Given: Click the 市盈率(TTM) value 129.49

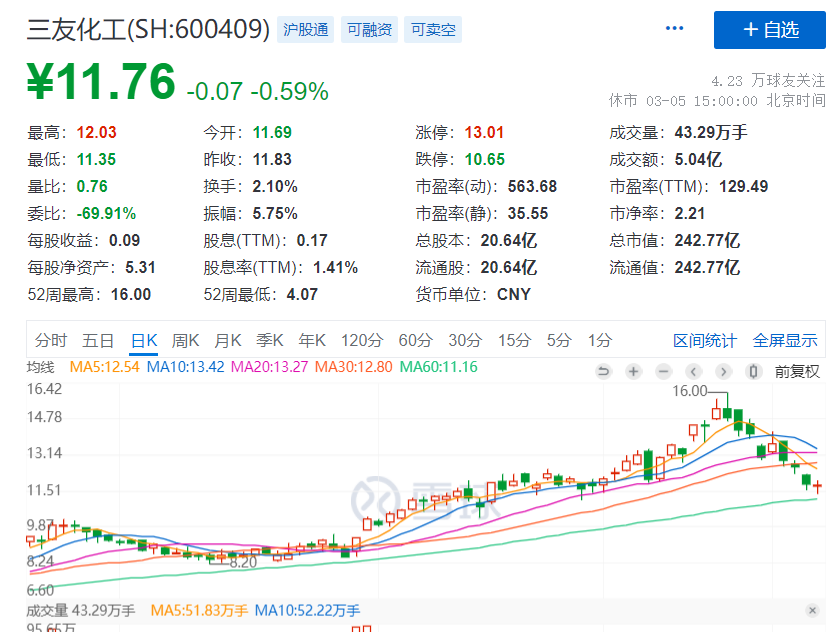Looking at the screenshot, I should click(x=744, y=186).
